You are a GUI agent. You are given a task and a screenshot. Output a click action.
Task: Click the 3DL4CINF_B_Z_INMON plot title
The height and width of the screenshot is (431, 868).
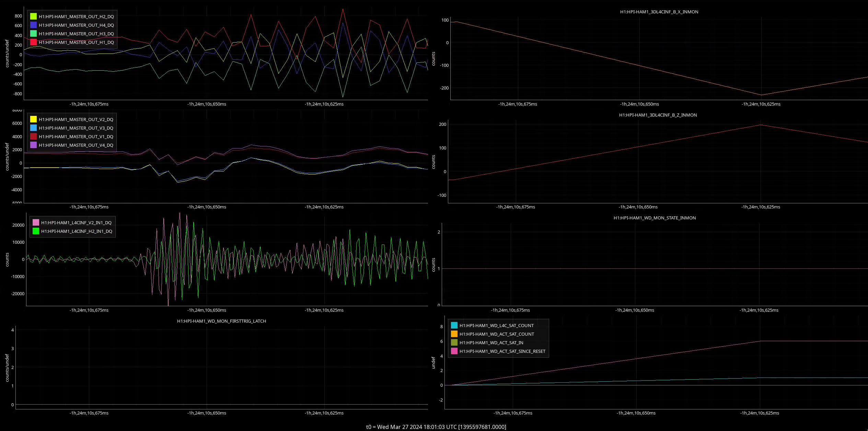click(x=658, y=115)
